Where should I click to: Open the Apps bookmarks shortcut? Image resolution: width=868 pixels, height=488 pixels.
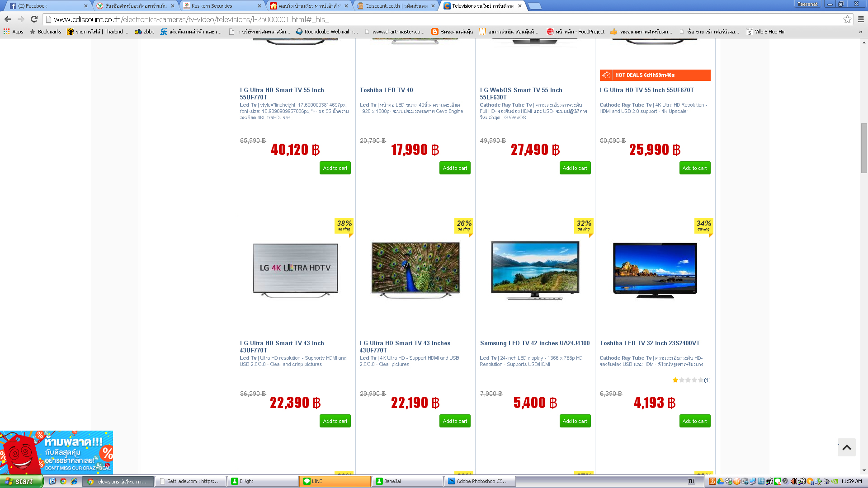pyautogui.click(x=14, y=32)
